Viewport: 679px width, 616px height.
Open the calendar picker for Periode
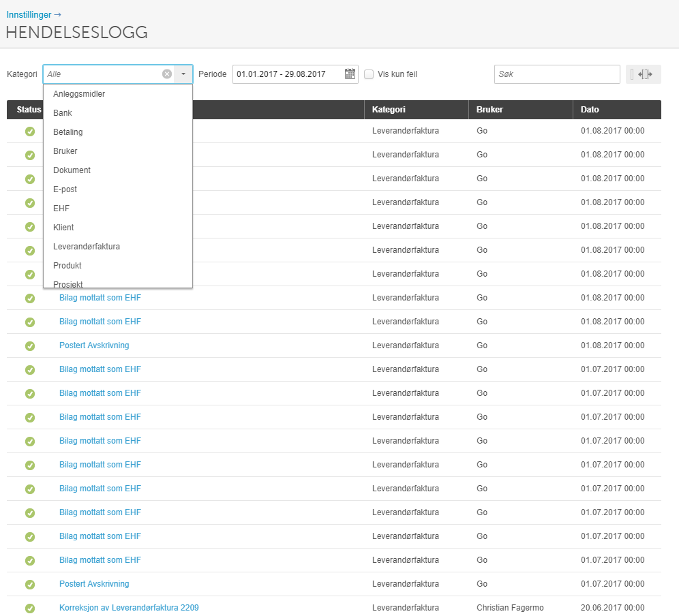(x=350, y=74)
